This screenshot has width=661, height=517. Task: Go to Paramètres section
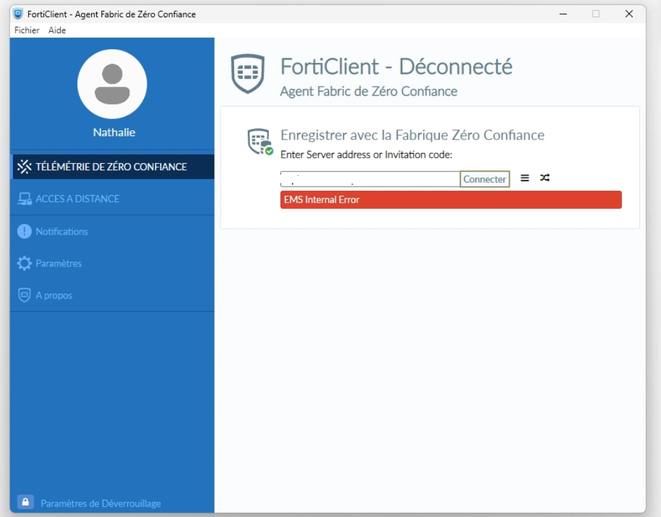[x=113, y=263]
